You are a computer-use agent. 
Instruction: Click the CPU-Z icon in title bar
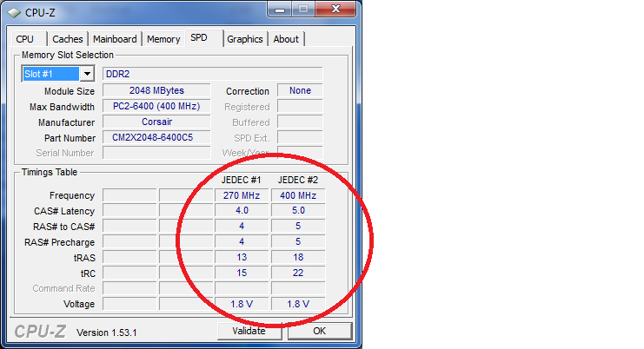tap(13, 12)
